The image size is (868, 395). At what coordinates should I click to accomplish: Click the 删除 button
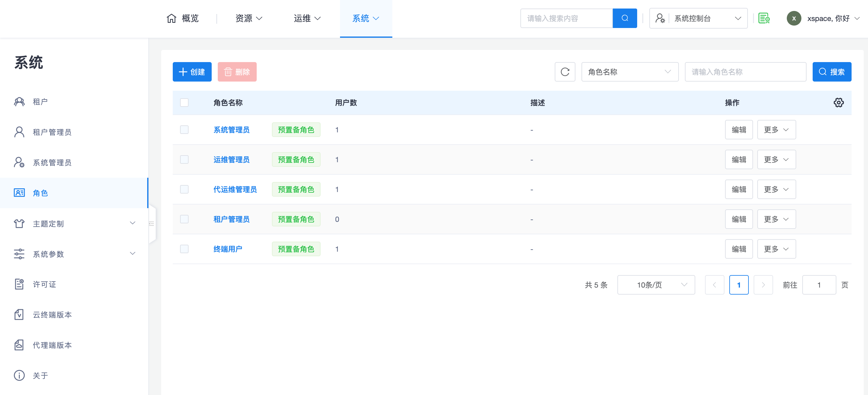pos(237,72)
